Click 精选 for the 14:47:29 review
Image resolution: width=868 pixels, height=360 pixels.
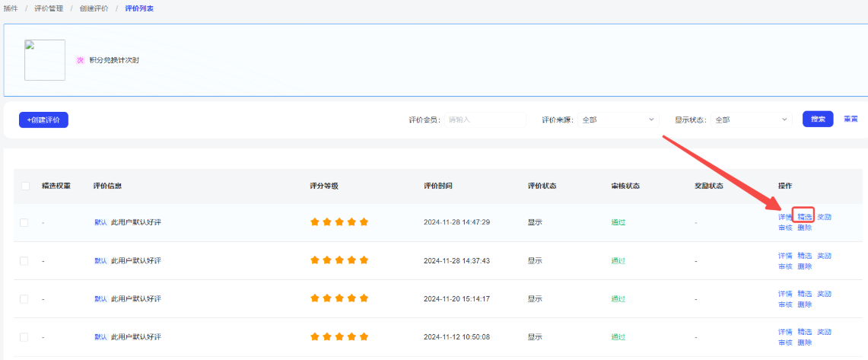click(804, 217)
